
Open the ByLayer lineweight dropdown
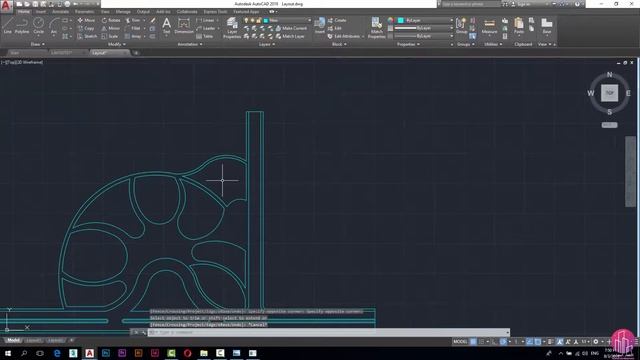point(424,28)
